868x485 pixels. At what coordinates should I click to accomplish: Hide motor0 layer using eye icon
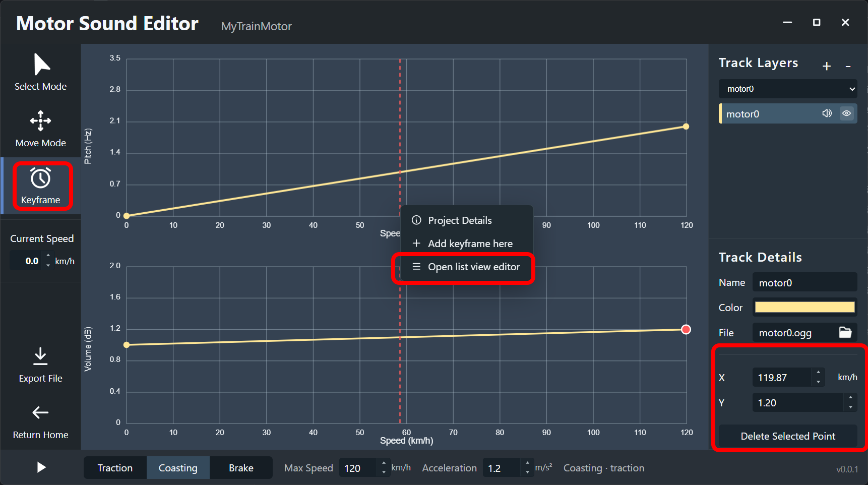pyautogui.click(x=847, y=113)
